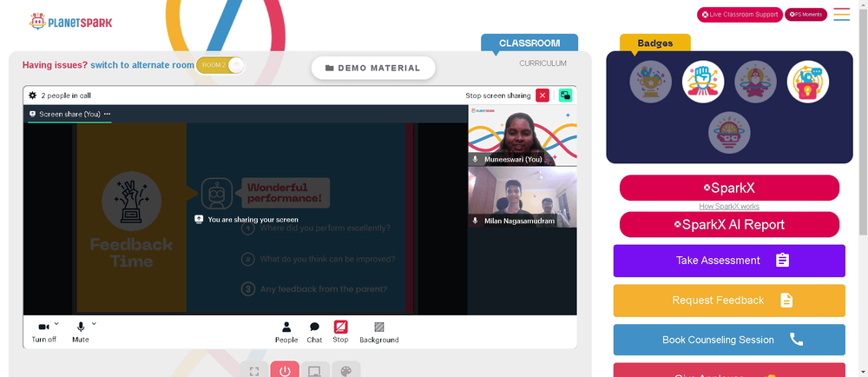Select the raised fist badge
This screenshot has height=377, width=868.
click(x=703, y=82)
